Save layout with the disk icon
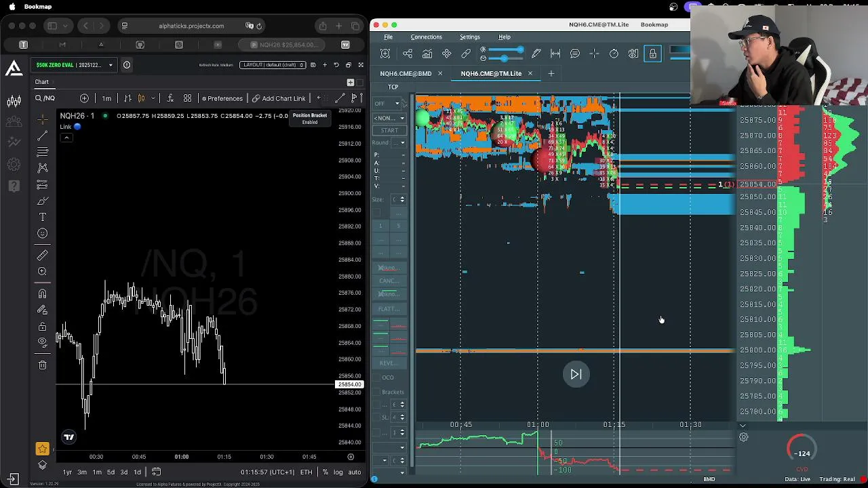This screenshot has height=488, width=868. 313,65
